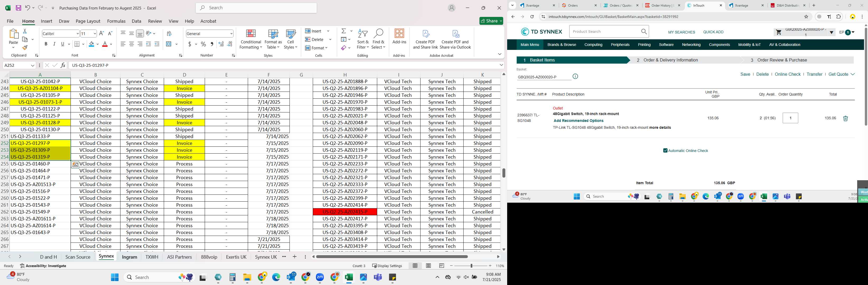Click the Bold formatting icon
The image size is (868, 285).
click(x=46, y=44)
